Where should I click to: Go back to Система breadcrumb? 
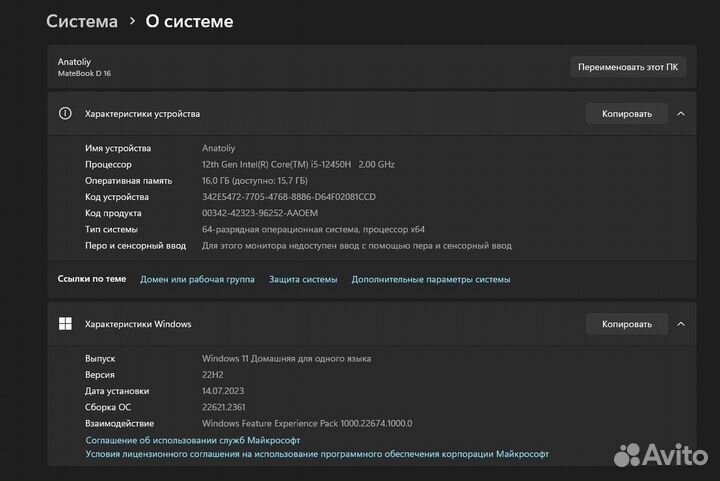pos(82,22)
